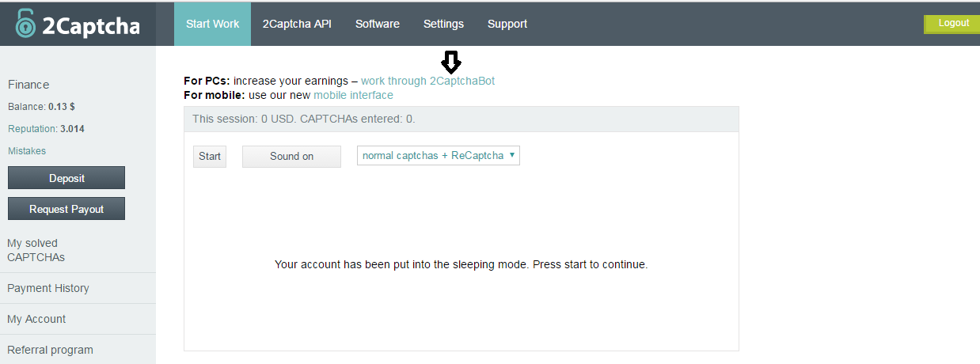The height and width of the screenshot is (364, 980).
Task: Open the Mistakes link
Action: 27,150
